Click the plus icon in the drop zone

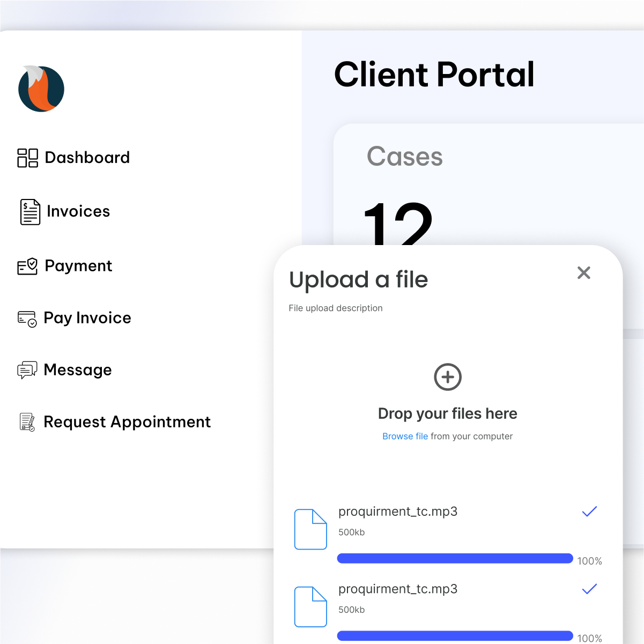pyautogui.click(x=447, y=377)
